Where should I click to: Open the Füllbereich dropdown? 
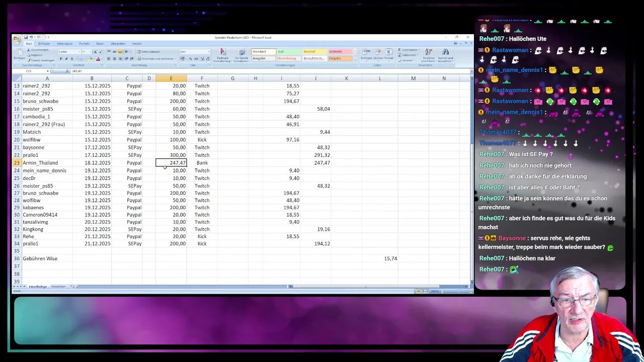[408, 55]
